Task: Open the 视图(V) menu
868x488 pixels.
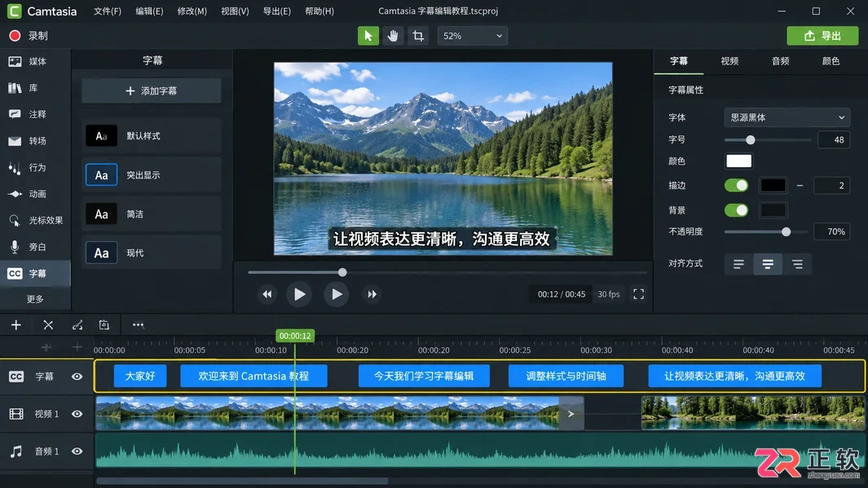Action: [235, 11]
